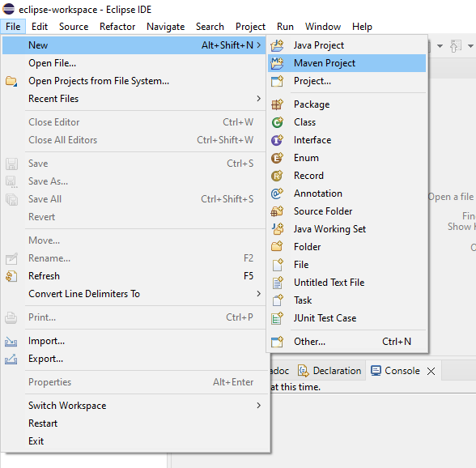Click the Java Working Set icon
This screenshot has height=468, width=476.
pyautogui.click(x=277, y=229)
